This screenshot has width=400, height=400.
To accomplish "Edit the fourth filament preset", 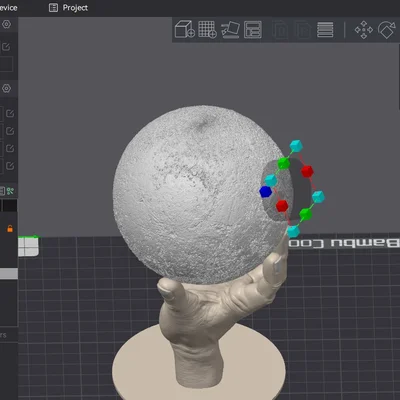I will point(10,165).
